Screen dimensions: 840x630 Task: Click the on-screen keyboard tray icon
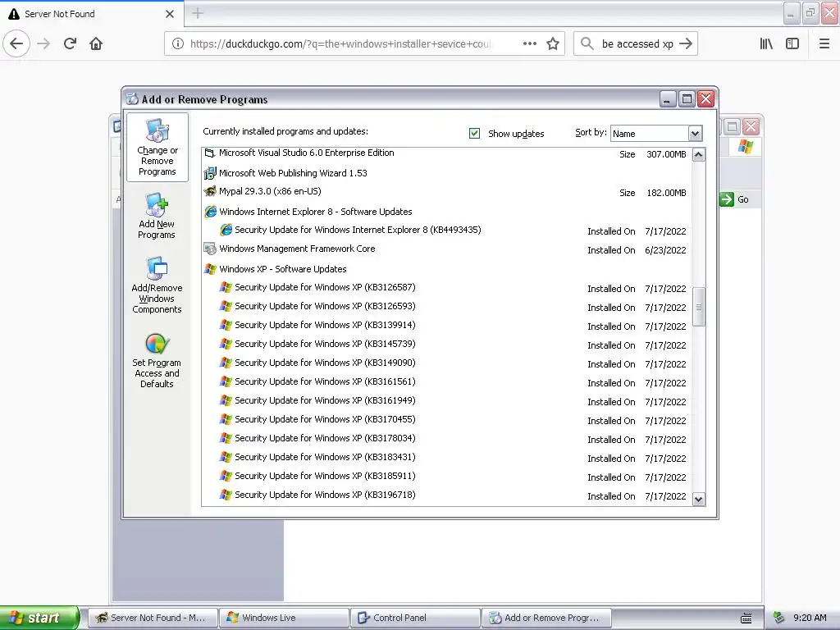746,619
